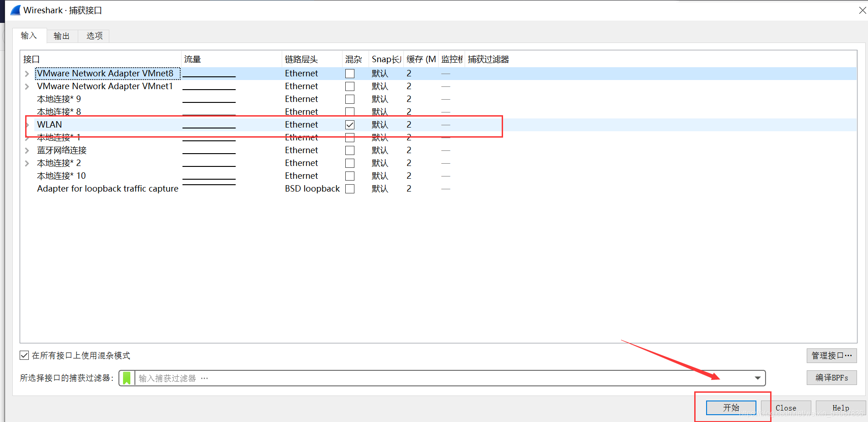Expand the 蓝牙网络连接 row

pyautogui.click(x=27, y=150)
